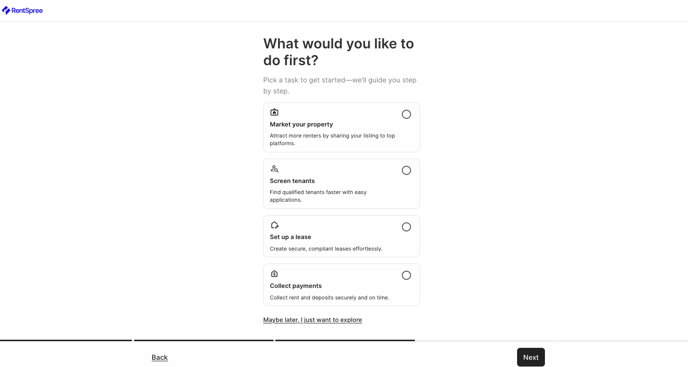Click the Collect payments dollar icon
688x367 pixels.
click(274, 274)
